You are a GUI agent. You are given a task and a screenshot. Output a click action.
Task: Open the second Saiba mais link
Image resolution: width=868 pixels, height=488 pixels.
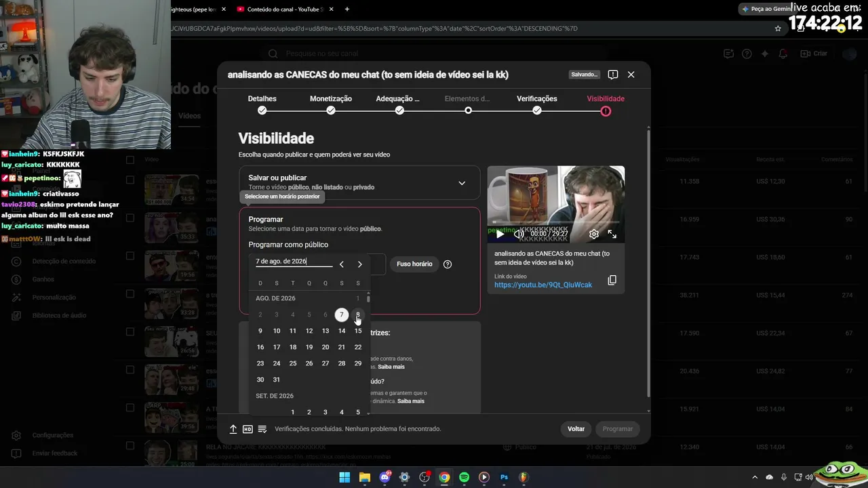tap(411, 401)
